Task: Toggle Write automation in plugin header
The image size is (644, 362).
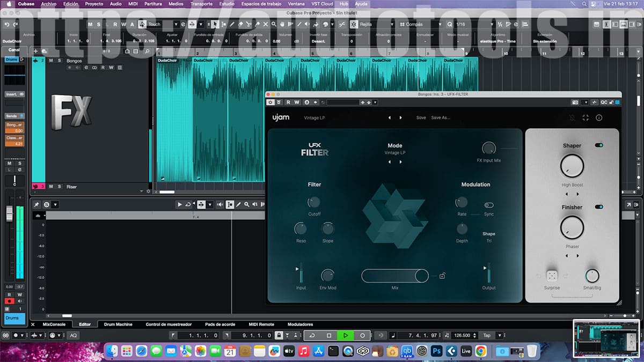Action: (297, 102)
